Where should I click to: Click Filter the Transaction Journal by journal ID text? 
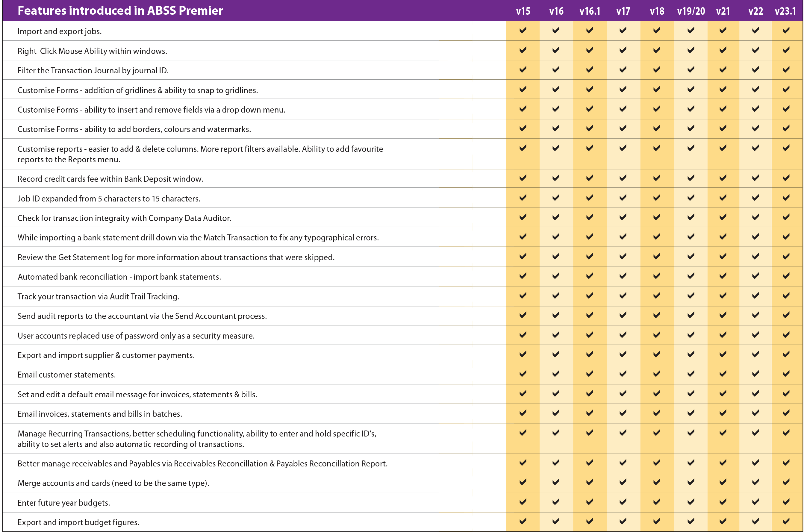(x=93, y=71)
